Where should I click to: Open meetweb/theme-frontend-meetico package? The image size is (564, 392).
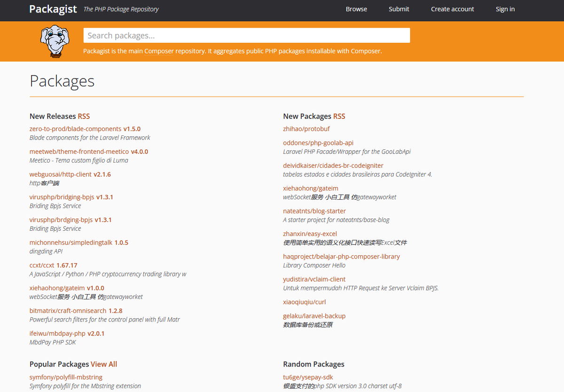click(x=79, y=151)
